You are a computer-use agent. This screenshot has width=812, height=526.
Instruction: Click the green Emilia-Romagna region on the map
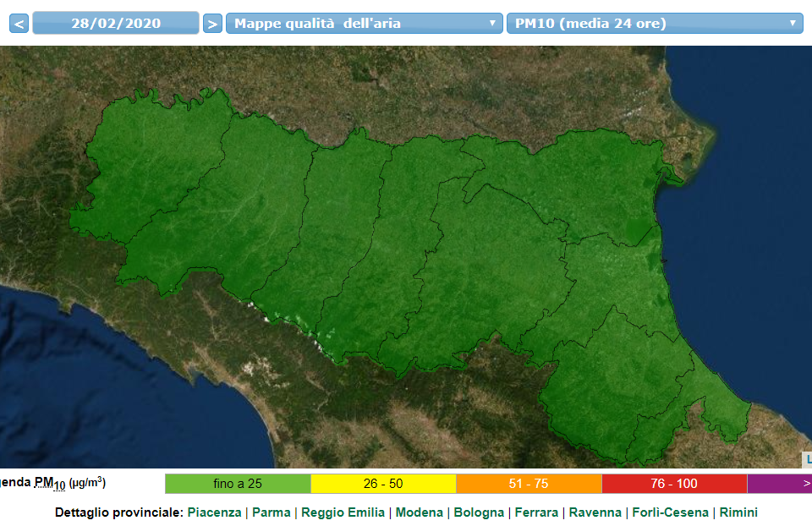click(381, 254)
